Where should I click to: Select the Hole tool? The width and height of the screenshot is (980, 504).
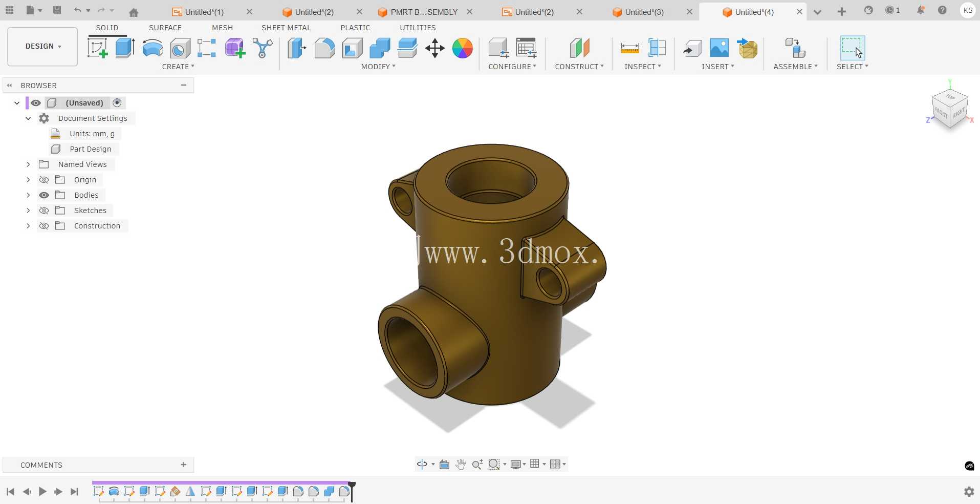pyautogui.click(x=180, y=48)
